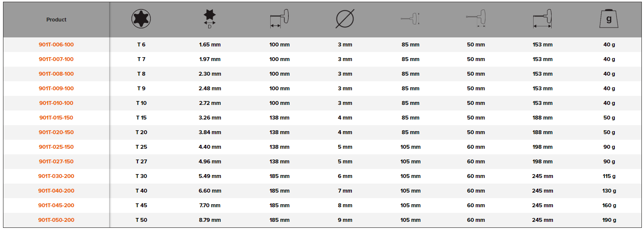This screenshot has height=230, width=644.
Task: Click the 8.79 mm tip diameter cell
Action: (210, 220)
